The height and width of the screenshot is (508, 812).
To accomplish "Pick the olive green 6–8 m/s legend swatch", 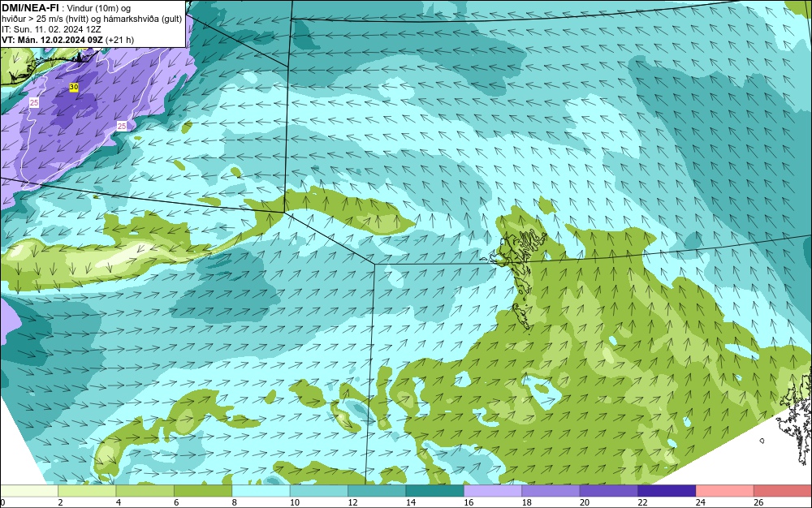I will (x=203, y=491).
